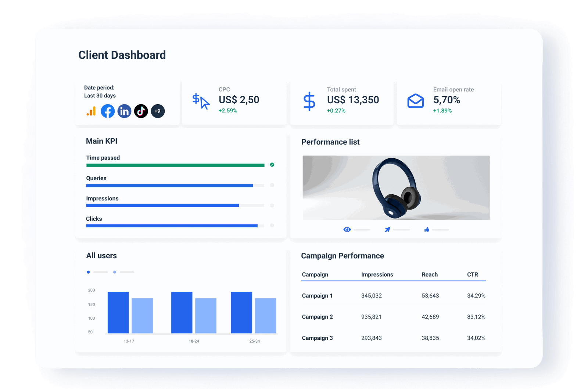The width and height of the screenshot is (588, 389).
Task: Click the Facebook data source icon
Action: 108,111
